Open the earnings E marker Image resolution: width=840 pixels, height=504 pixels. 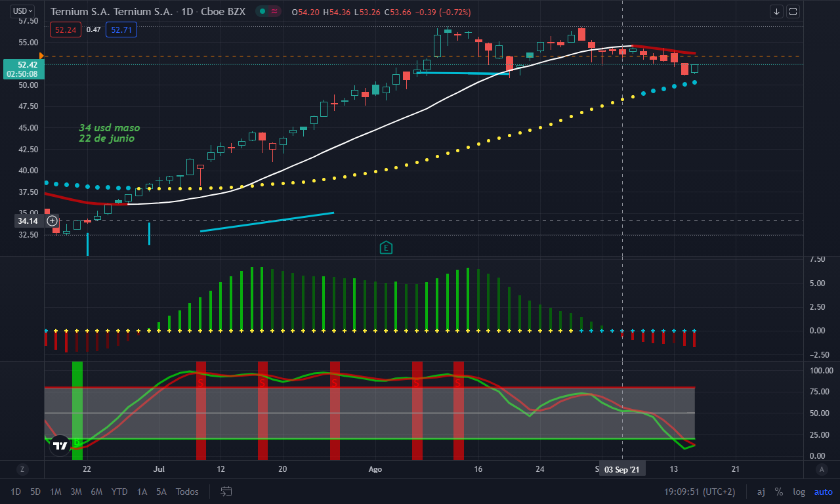tap(387, 247)
